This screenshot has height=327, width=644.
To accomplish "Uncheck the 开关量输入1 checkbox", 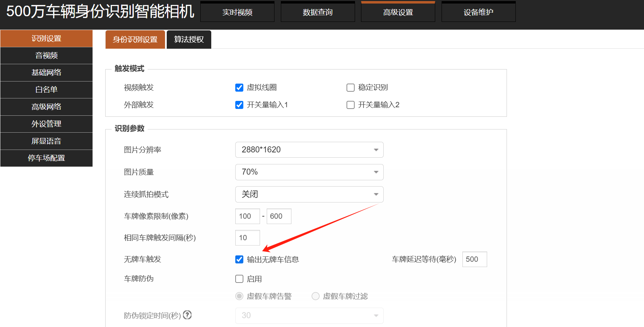I will 239,105.
